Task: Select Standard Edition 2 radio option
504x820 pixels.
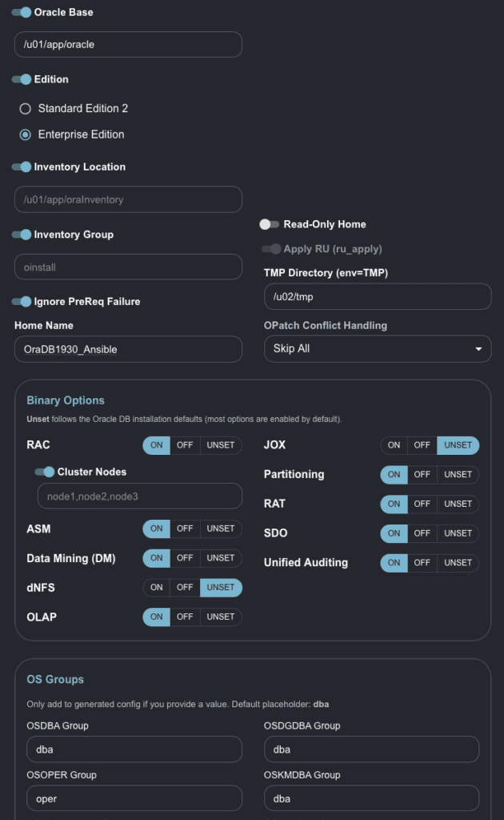Action: tap(26, 108)
